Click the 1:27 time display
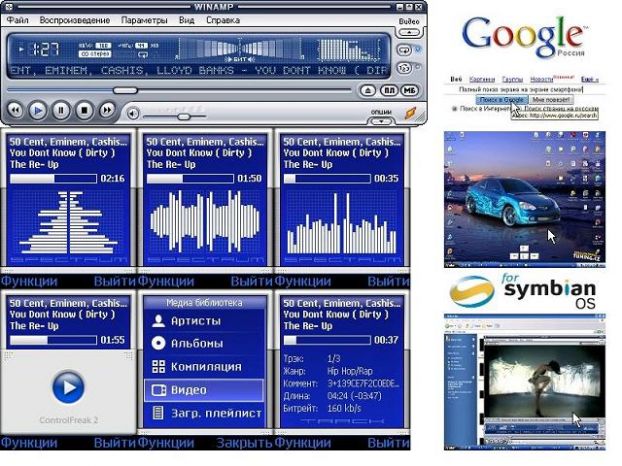 point(45,49)
